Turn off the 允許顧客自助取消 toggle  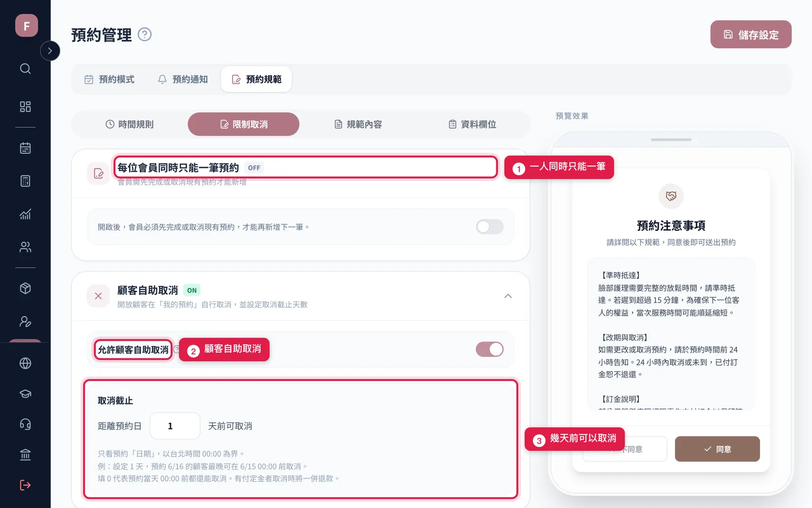pyautogui.click(x=490, y=349)
